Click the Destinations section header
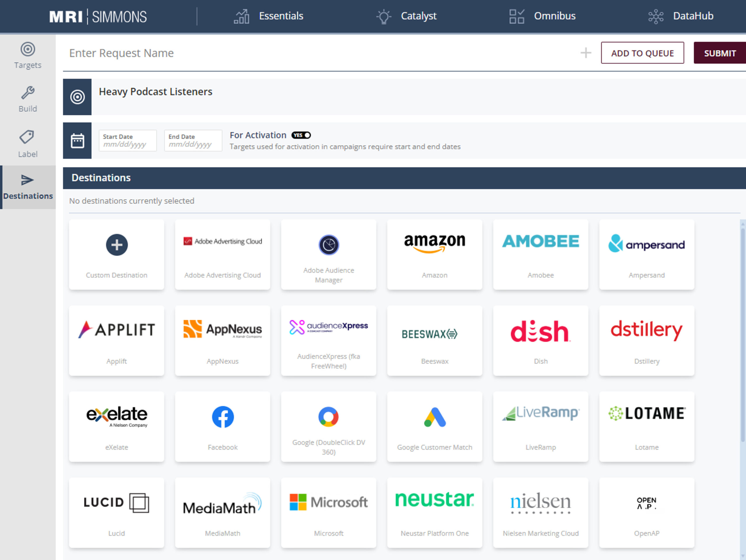The height and width of the screenshot is (560, 746). click(x=404, y=178)
